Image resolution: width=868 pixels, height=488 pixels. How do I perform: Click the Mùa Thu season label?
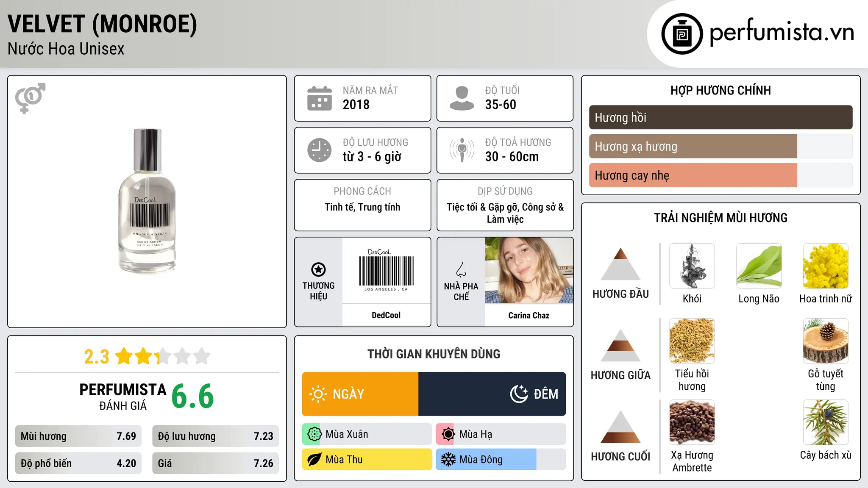click(344, 460)
